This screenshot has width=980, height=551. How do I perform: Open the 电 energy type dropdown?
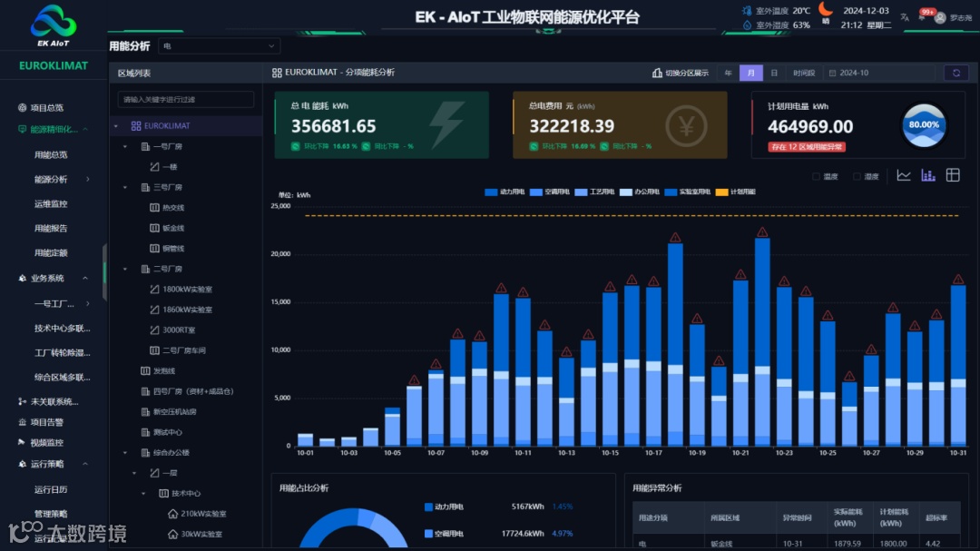[x=219, y=45]
